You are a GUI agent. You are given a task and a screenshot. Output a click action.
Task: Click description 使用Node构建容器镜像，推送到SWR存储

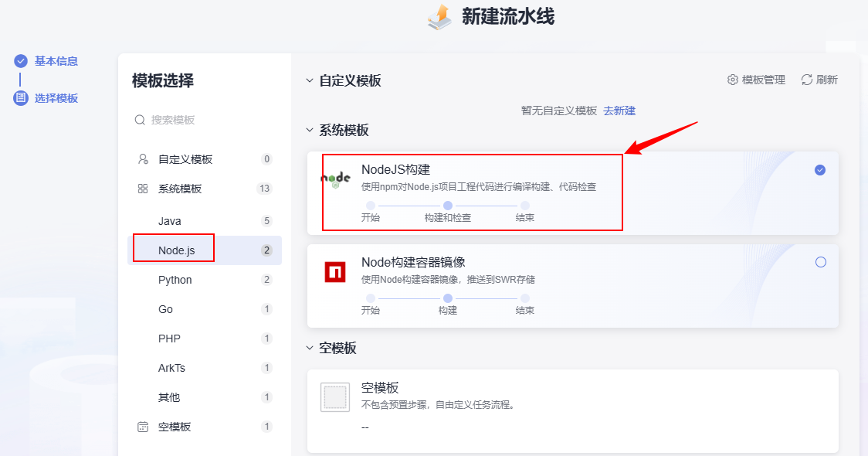pos(449,279)
